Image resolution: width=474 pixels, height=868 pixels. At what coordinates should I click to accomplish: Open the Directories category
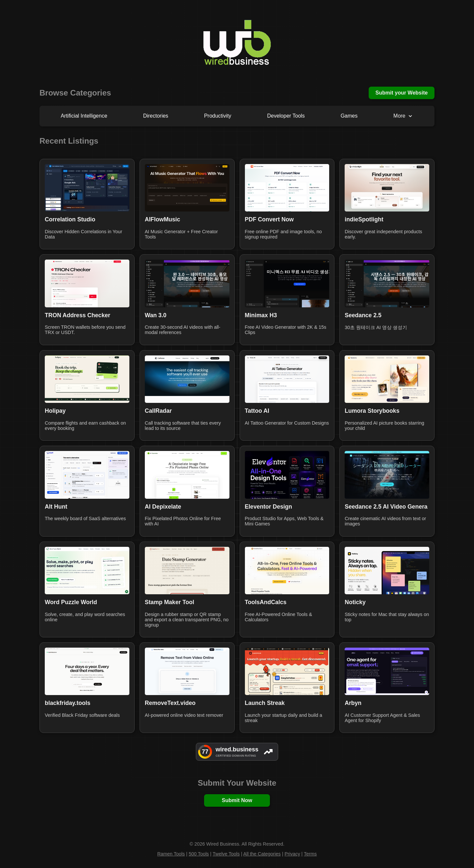pyautogui.click(x=155, y=116)
